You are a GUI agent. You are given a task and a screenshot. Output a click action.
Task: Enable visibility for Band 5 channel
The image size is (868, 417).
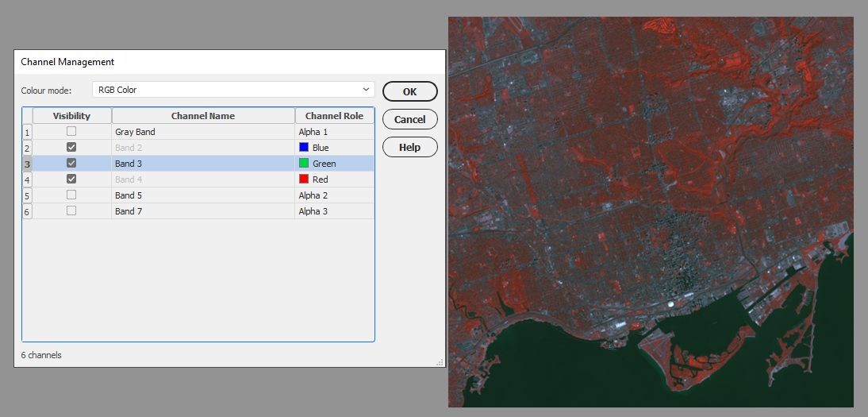[71, 195]
